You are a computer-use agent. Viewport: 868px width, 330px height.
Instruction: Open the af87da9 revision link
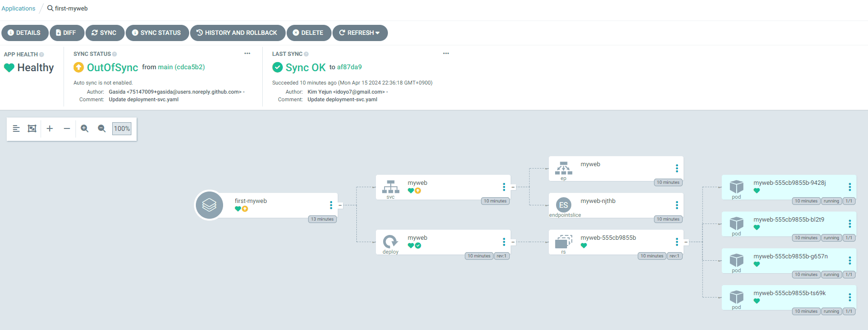(x=349, y=67)
